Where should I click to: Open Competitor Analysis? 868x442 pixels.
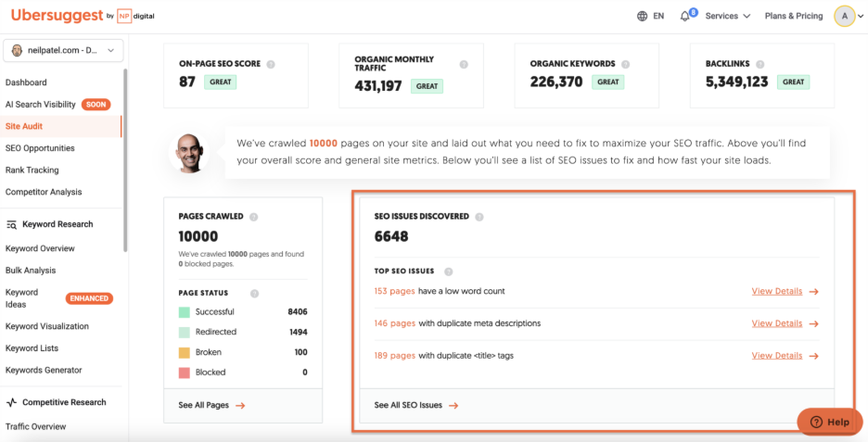44,192
